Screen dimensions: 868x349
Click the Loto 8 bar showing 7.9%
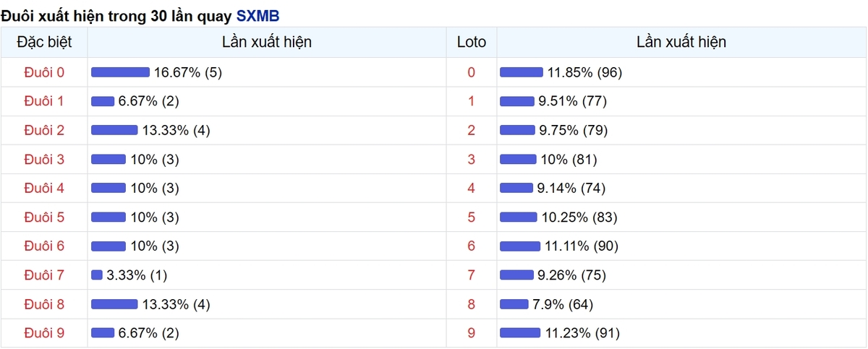click(x=514, y=304)
